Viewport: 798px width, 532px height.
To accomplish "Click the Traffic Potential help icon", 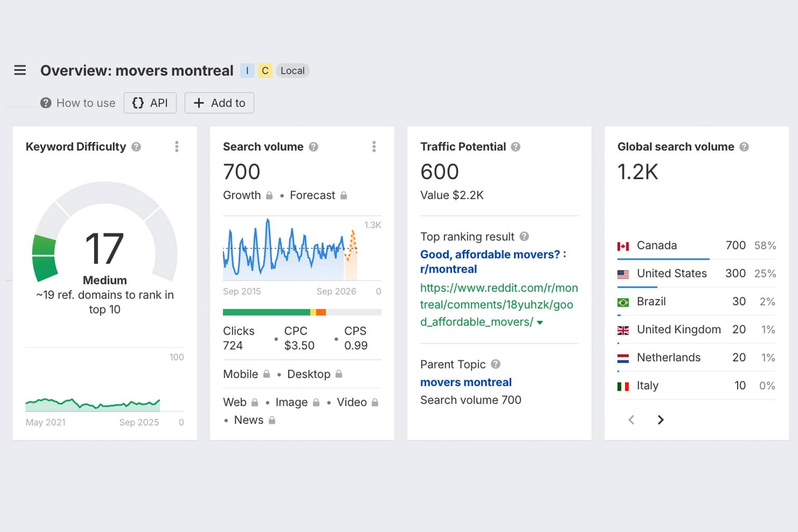I will (x=515, y=147).
